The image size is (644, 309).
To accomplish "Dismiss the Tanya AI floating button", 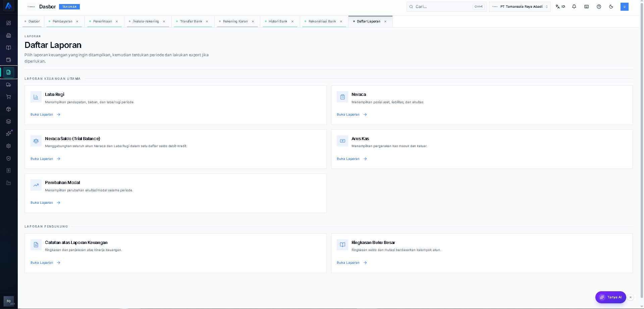I will click(x=631, y=297).
